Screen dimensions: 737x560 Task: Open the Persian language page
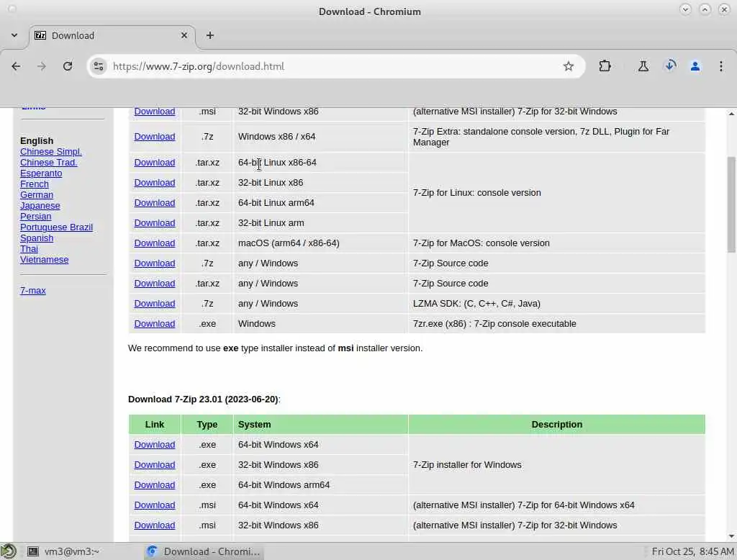point(36,216)
